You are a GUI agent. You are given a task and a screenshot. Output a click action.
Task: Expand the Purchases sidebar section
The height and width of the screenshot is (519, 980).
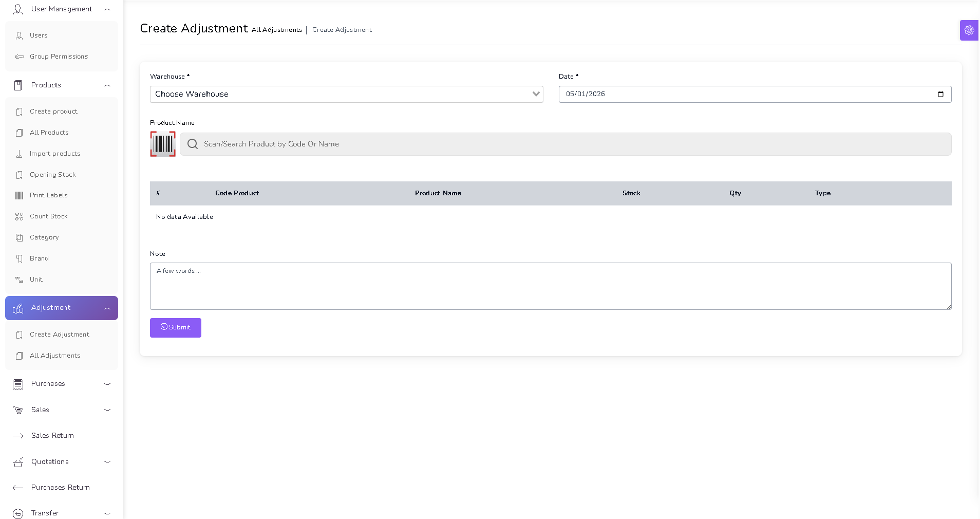point(107,384)
